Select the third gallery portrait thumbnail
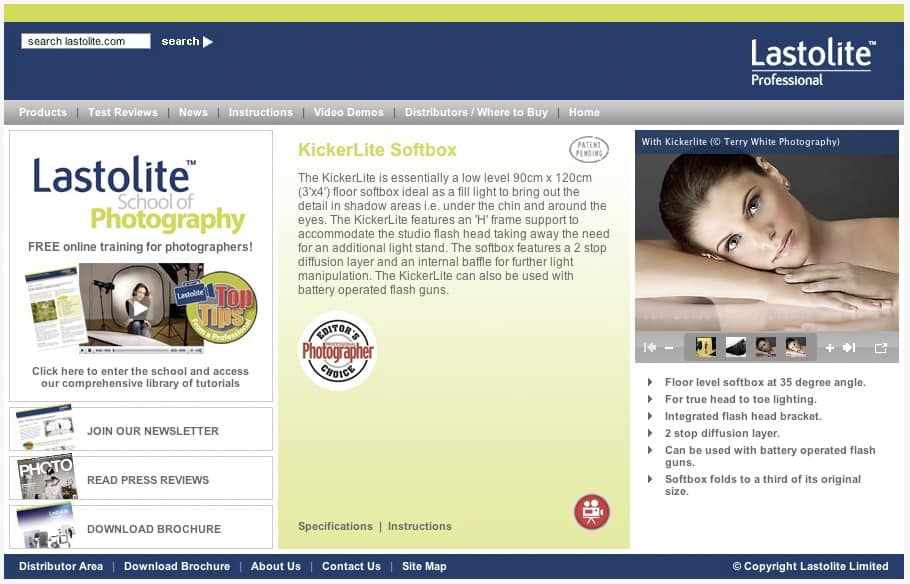The image size is (910, 584). (766, 347)
